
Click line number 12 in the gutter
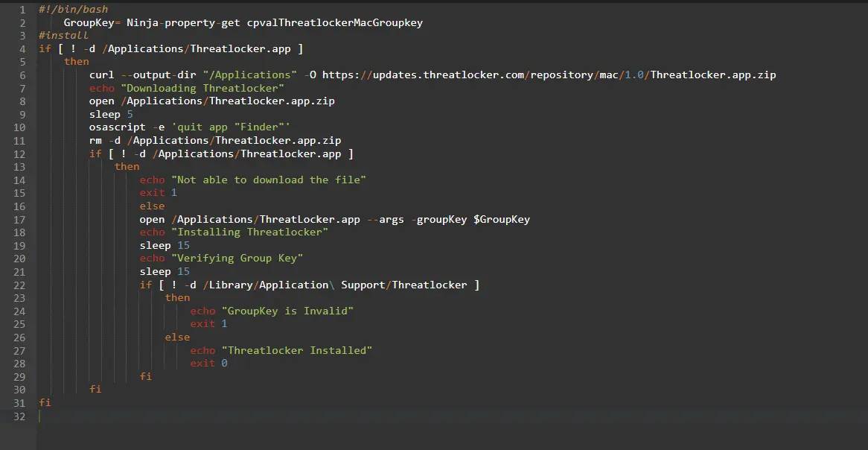click(x=19, y=153)
